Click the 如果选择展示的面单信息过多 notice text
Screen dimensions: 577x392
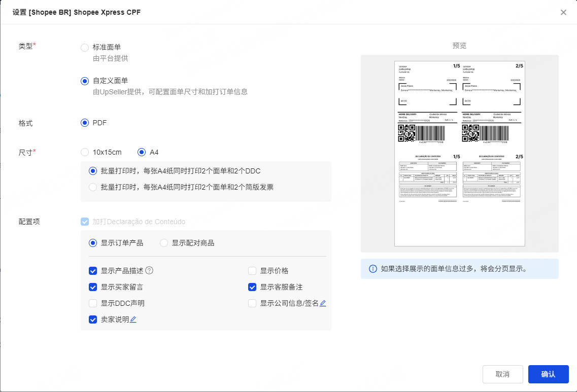pos(455,269)
